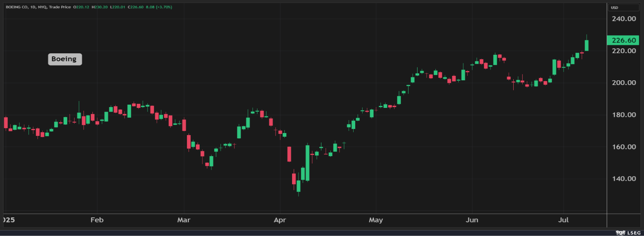Image resolution: width=644 pixels, height=236 pixels.
Task: Click the 160.00 price axis label
Action: coord(623,147)
